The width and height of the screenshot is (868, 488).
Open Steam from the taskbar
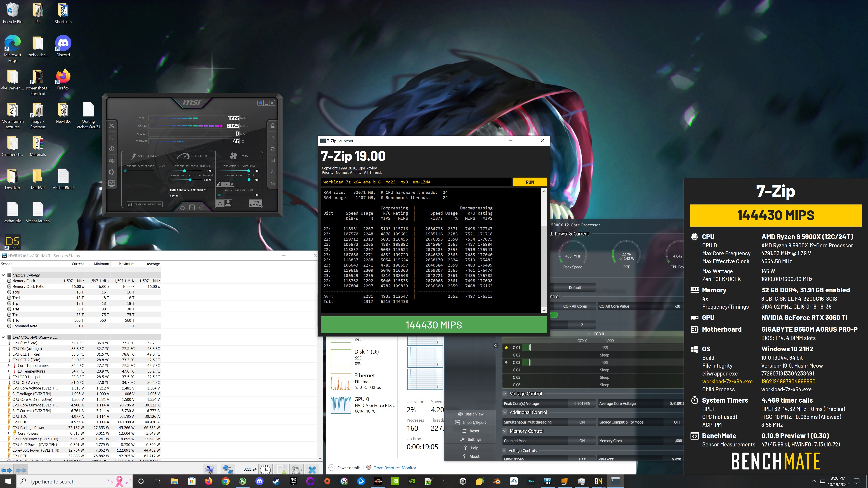276,481
